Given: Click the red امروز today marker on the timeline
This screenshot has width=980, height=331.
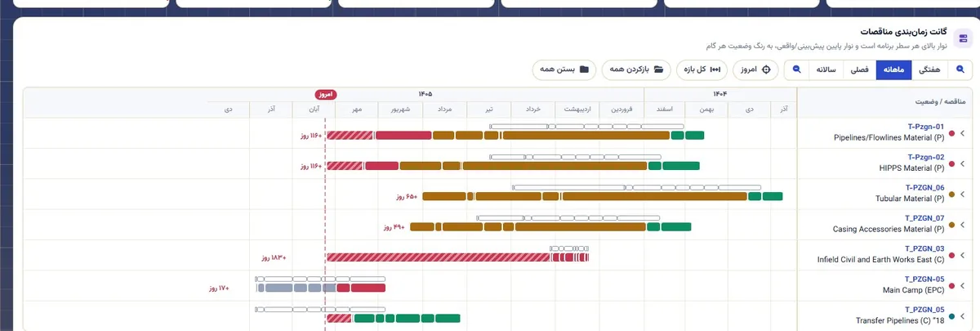Looking at the screenshot, I should [x=325, y=95].
